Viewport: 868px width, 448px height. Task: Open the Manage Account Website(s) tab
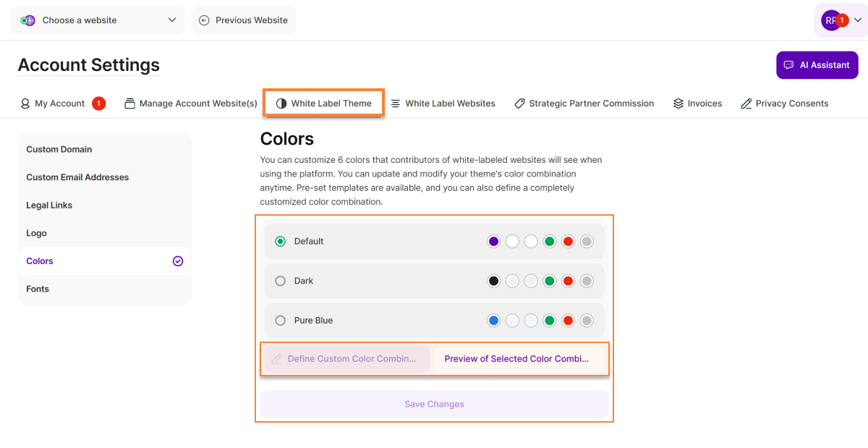(191, 103)
